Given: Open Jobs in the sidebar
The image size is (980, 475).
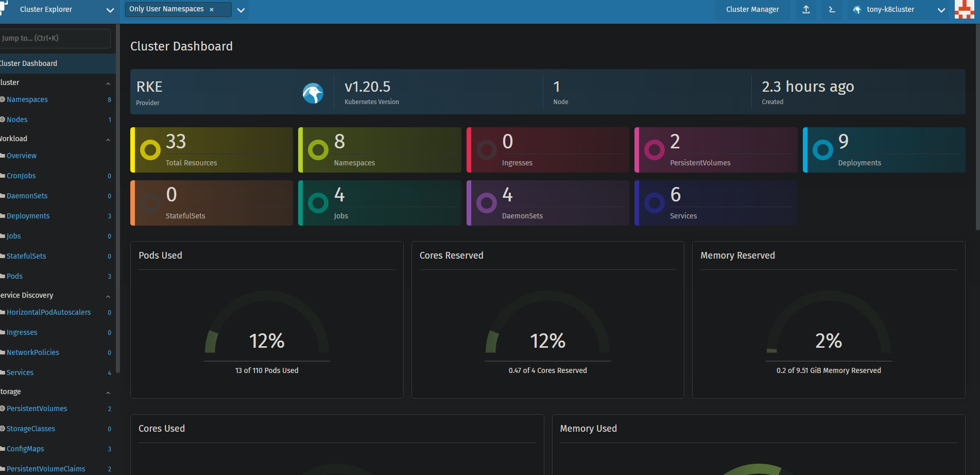Looking at the screenshot, I should point(14,236).
